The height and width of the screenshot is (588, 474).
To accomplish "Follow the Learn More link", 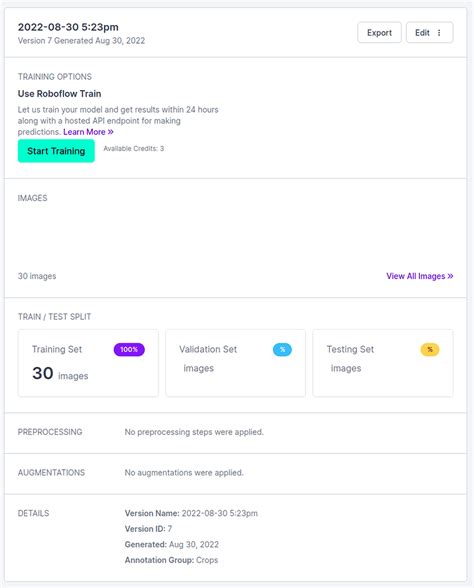I will coord(88,132).
